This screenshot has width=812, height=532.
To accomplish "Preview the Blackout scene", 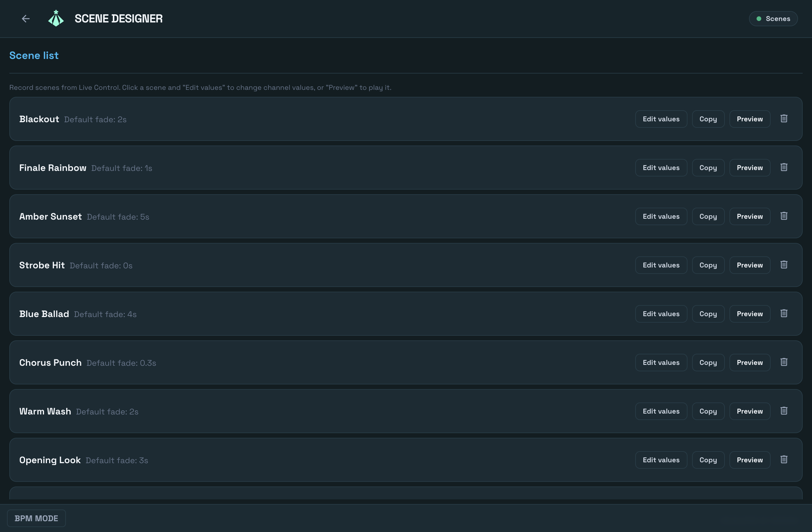I will click(x=750, y=119).
